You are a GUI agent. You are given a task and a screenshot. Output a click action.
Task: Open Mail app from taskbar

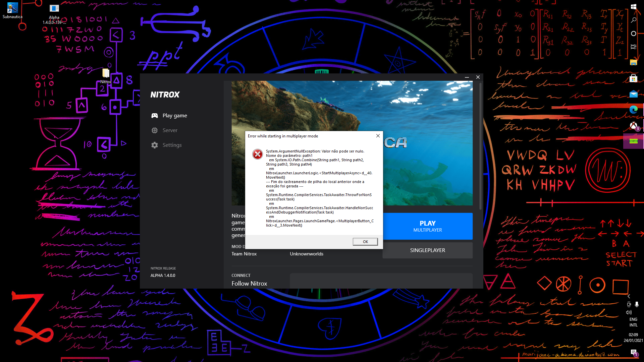click(x=633, y=94)
